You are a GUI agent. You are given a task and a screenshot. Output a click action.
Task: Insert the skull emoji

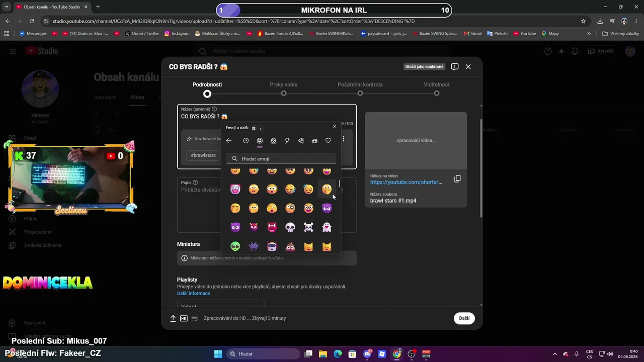coord(290,227)
